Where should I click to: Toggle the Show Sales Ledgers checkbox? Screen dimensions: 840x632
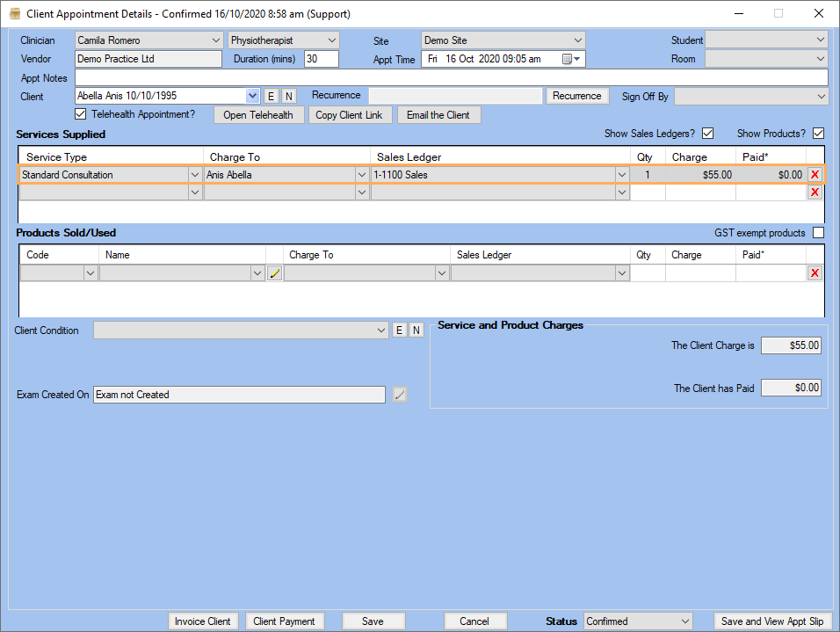pos(707,134)
